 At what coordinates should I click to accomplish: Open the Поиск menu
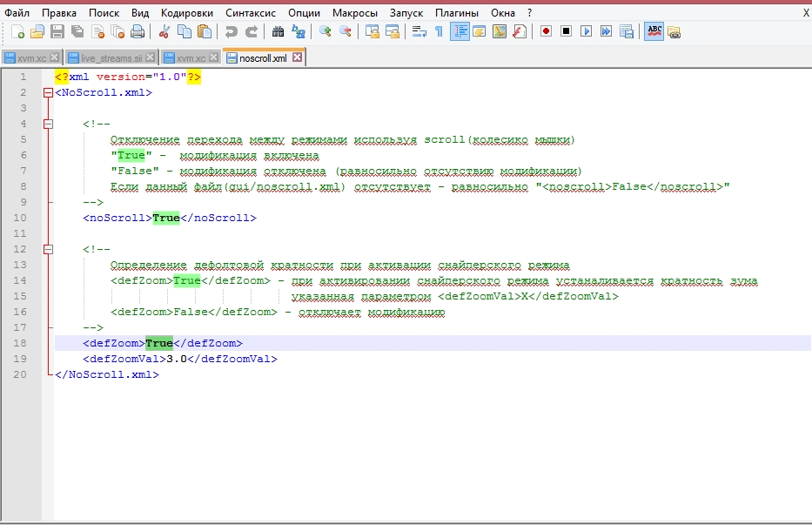point(104,13)
